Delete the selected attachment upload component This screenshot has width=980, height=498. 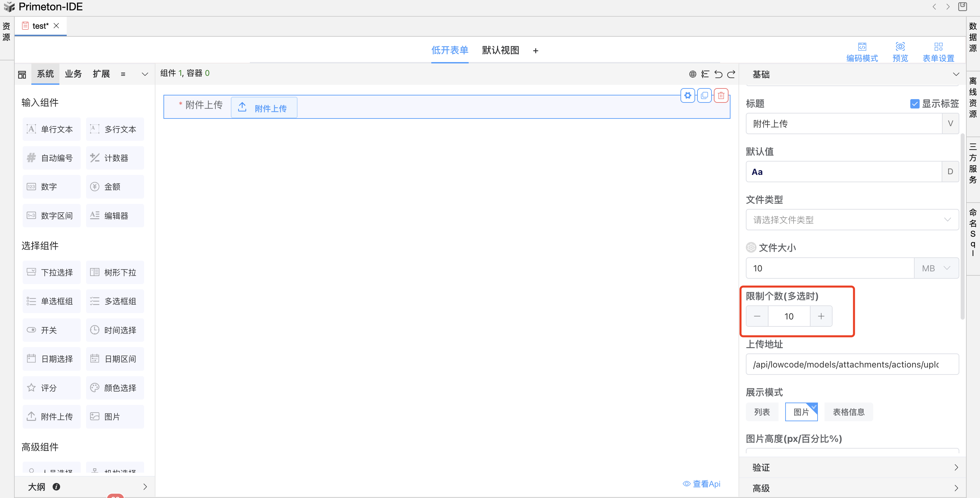(x=721, y=95)
